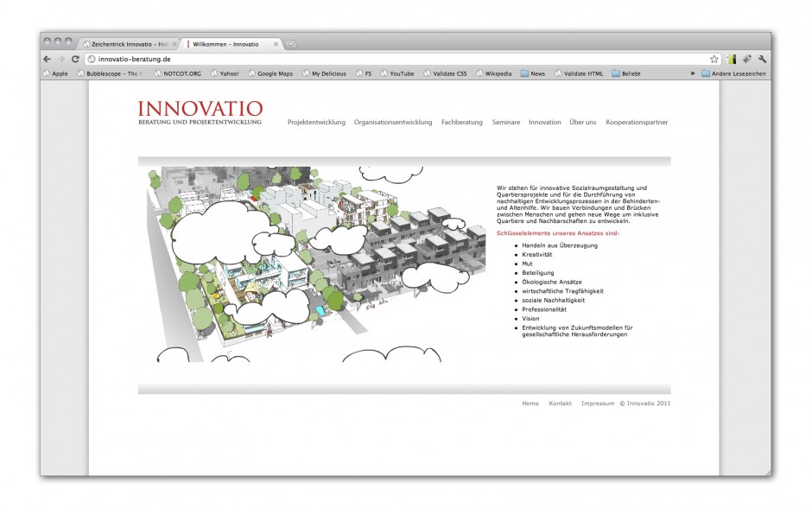Open the Bubblescope bookmark

coord(110,73)
